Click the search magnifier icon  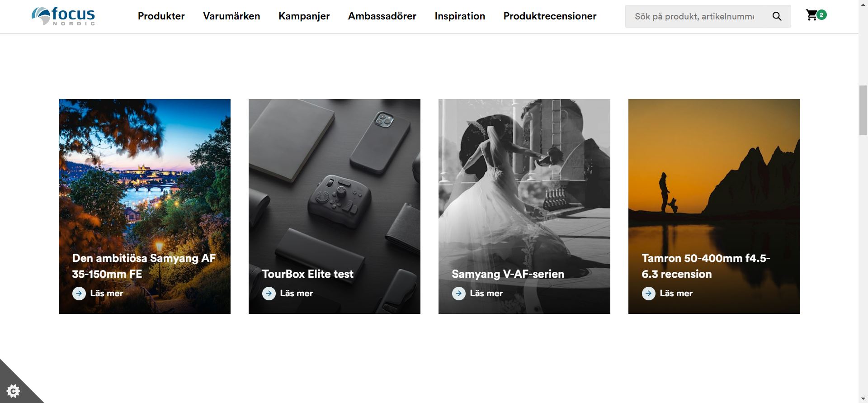[777, 16]
